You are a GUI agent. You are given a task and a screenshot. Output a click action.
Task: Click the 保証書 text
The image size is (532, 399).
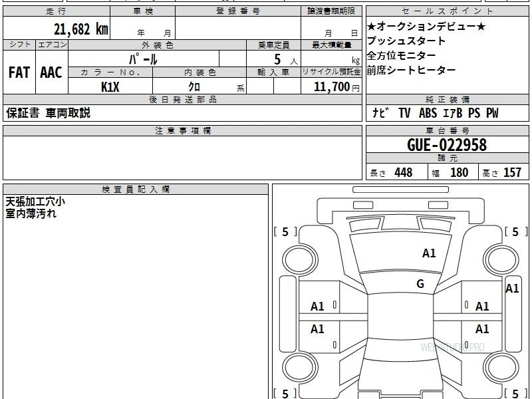point(23,113)
